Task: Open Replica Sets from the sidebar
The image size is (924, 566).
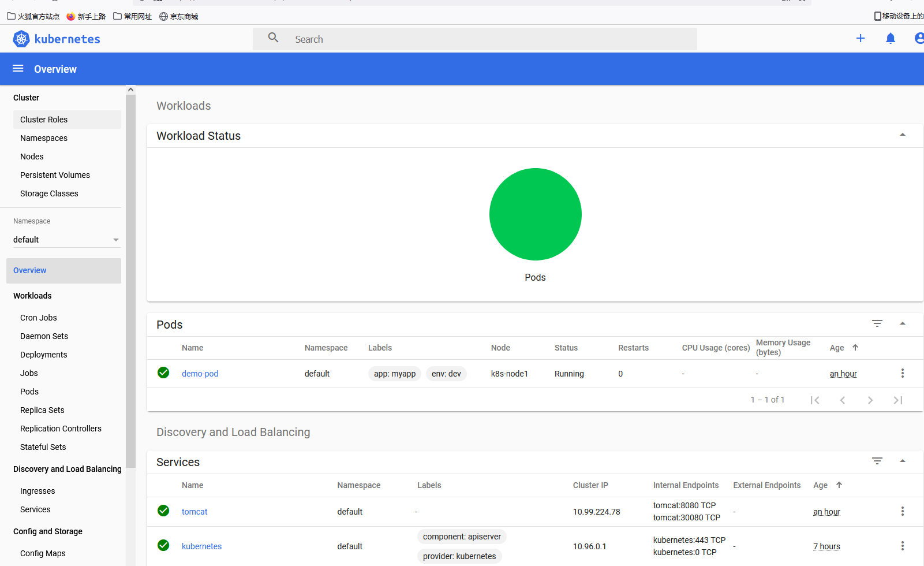Action: click(x=42, y=410)
